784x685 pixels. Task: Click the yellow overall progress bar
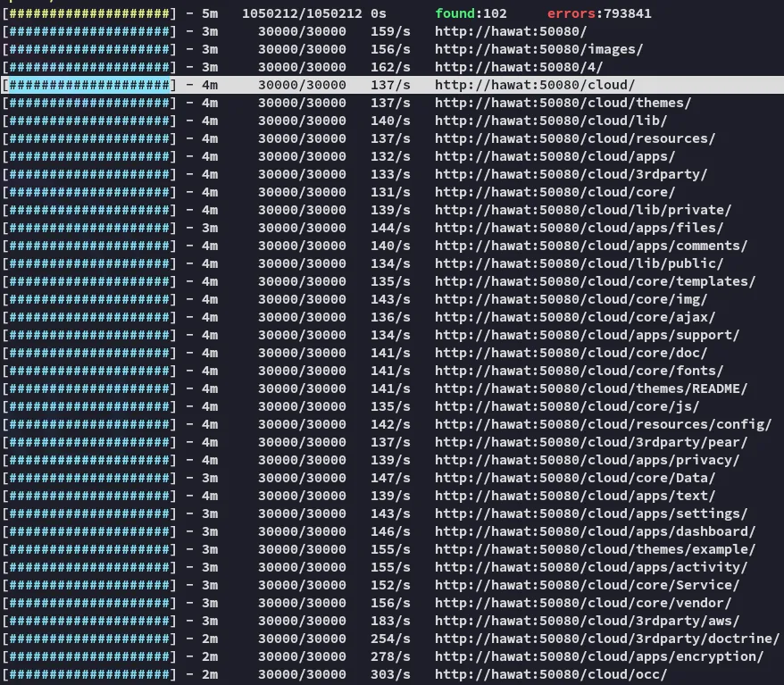click(89, 13)
